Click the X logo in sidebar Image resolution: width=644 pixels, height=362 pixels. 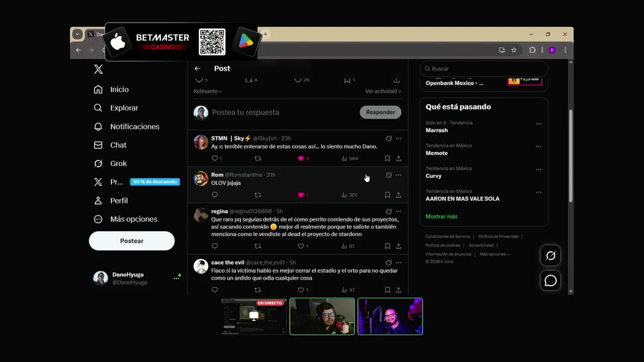(x=99, y=69)
